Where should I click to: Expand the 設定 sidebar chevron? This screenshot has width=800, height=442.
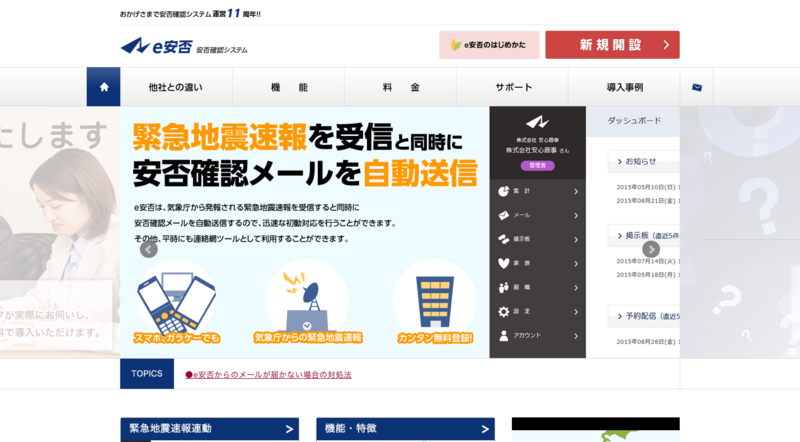[x=576, y=312]
